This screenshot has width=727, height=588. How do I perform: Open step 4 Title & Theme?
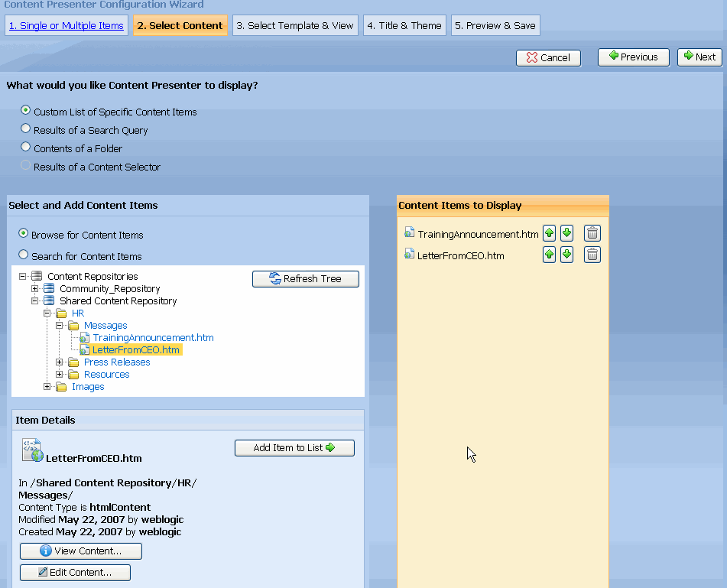coord(404,25)
